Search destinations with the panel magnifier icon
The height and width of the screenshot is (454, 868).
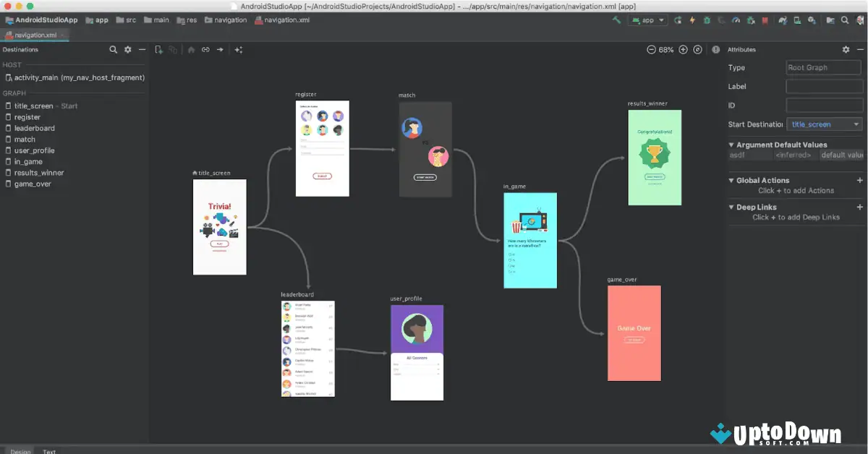(x=112, y=49)
